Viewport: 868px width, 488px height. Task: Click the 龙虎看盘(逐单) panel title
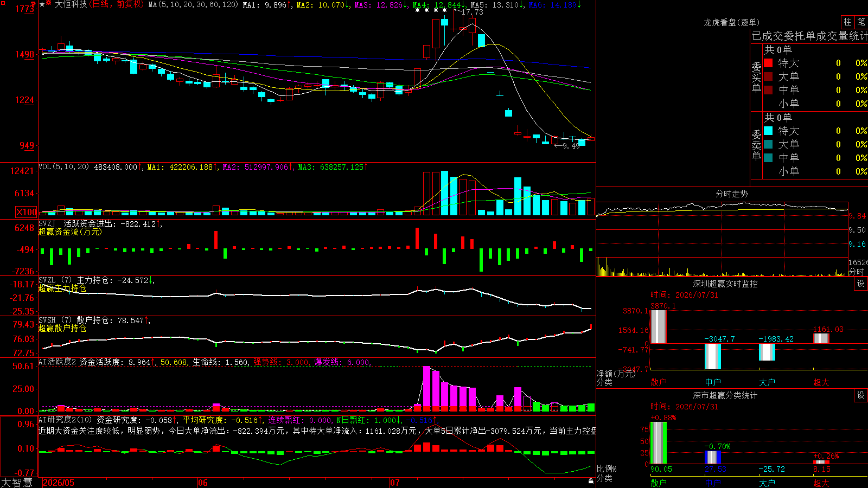[732, 22]
